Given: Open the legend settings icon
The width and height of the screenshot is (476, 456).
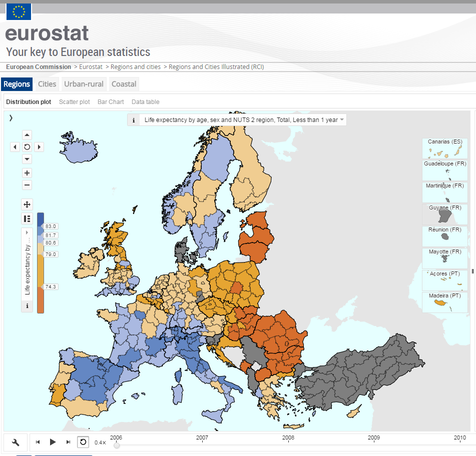Looking at the screenshot, I should click(27, 218).
